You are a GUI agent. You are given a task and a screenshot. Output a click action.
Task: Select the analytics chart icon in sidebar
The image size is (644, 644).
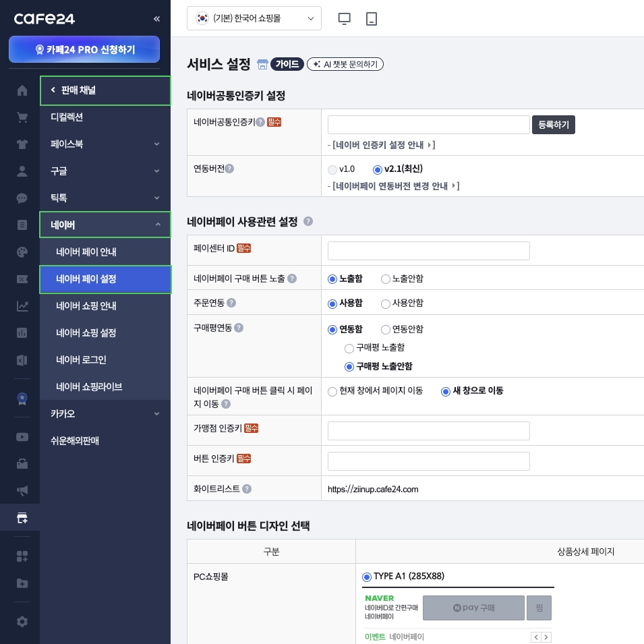coord(22,306)
